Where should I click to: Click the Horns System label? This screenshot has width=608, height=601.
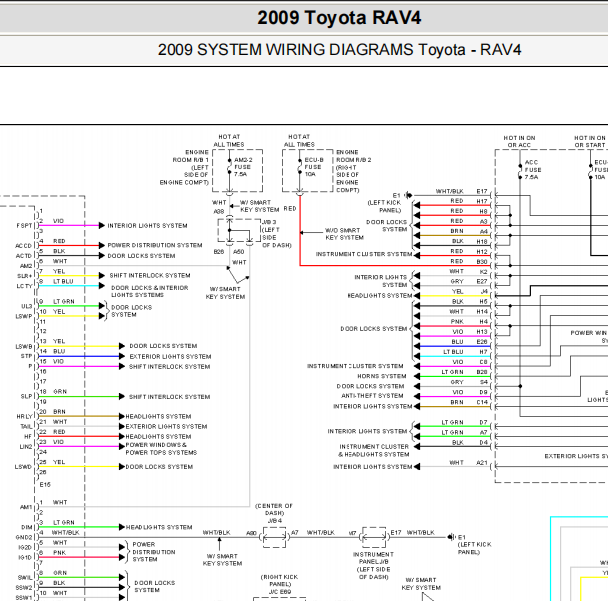point(382,376)
